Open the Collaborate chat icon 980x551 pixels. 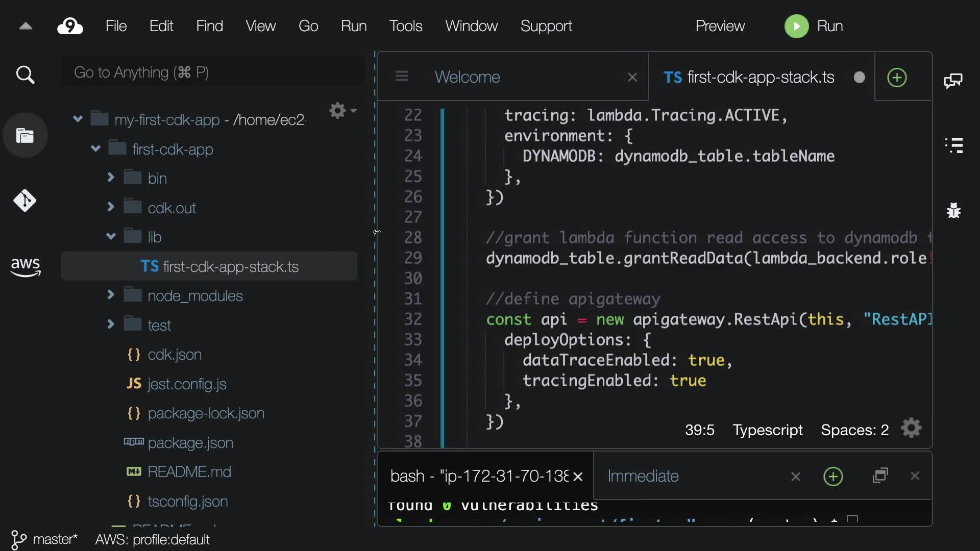[x=953, y=81]
